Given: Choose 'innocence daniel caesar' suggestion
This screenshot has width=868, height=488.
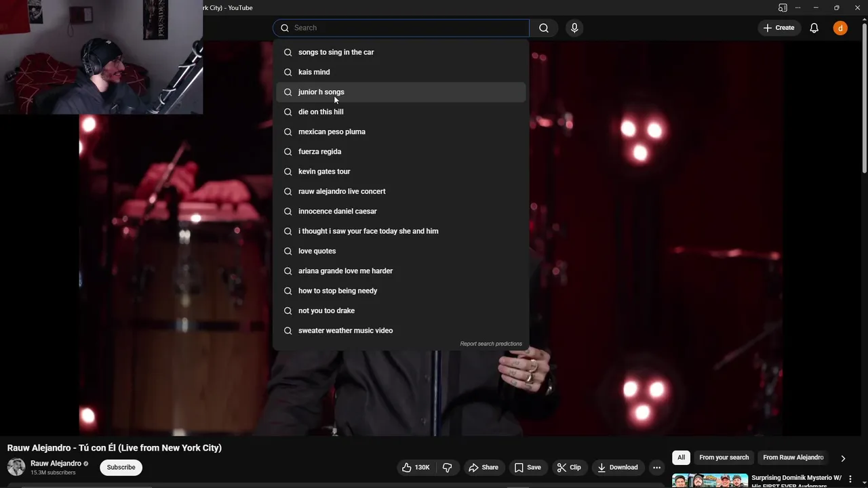Looking at the screenshot, I should click(401, 211).
